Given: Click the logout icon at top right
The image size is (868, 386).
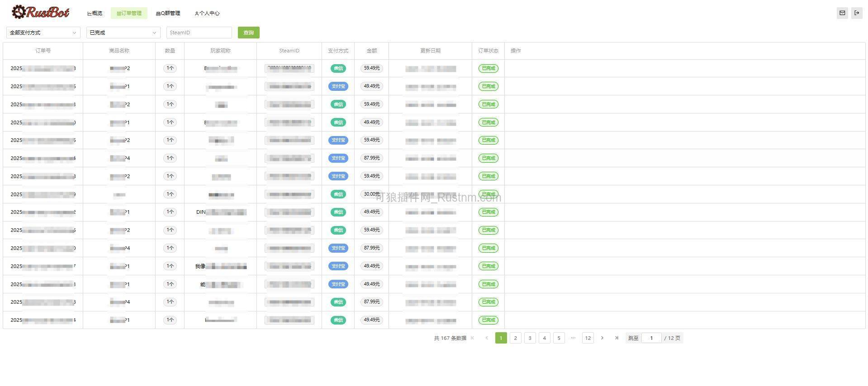Looking at the screenshot, I should coord(857,13).
